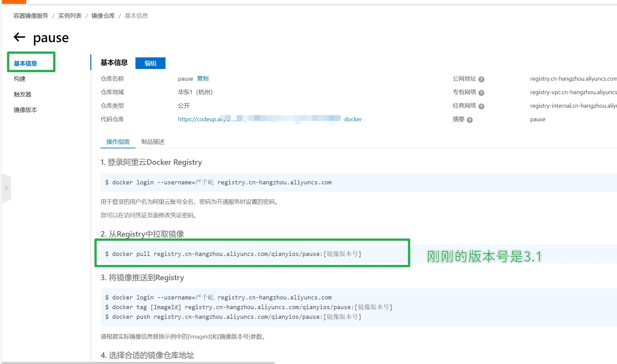
Task: Open the 触发器 sidebar item
Action: [x=23, y=94]
